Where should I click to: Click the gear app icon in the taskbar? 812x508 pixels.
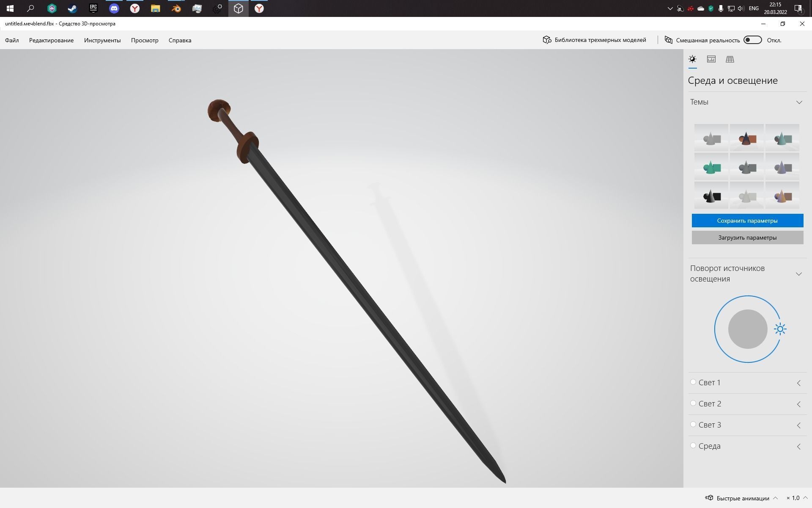[x=217, y=8]
